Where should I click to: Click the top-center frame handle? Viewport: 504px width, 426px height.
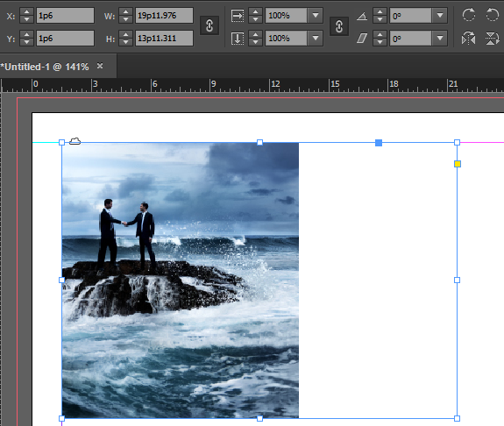259,142
